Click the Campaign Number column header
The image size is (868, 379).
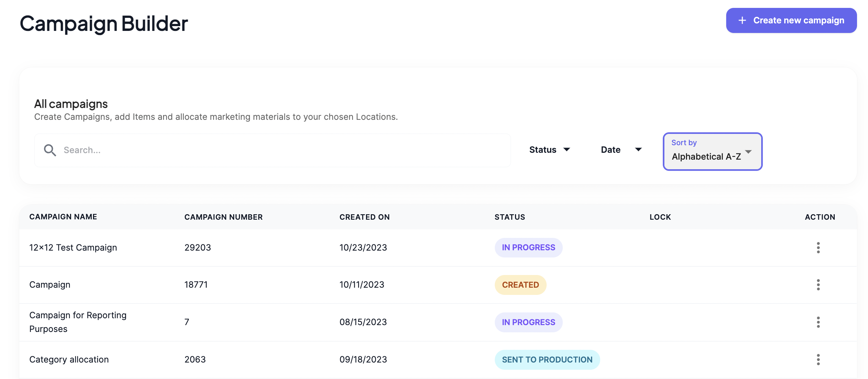tap(223, 217)
